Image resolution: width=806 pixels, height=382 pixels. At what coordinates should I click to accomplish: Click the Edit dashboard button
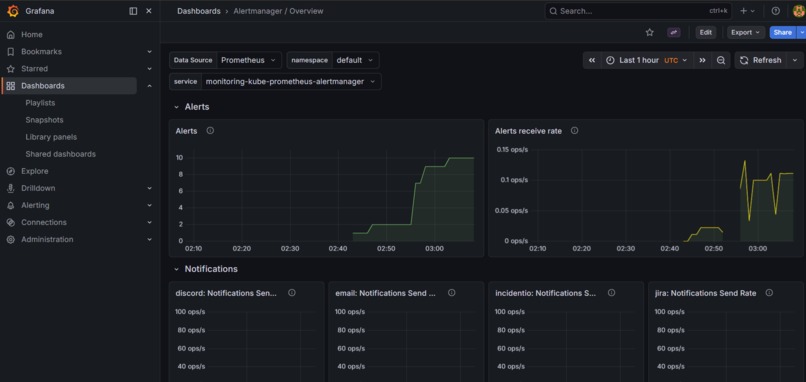click(x=706, y=32)
